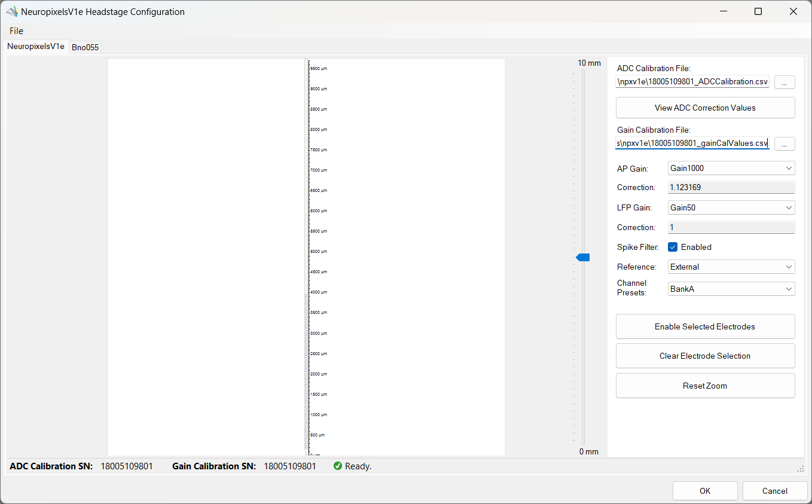The width and height of the screenshot is (812, 504).
Task: Close the Headstage Configuration window
Action: (x=793, y=11)
